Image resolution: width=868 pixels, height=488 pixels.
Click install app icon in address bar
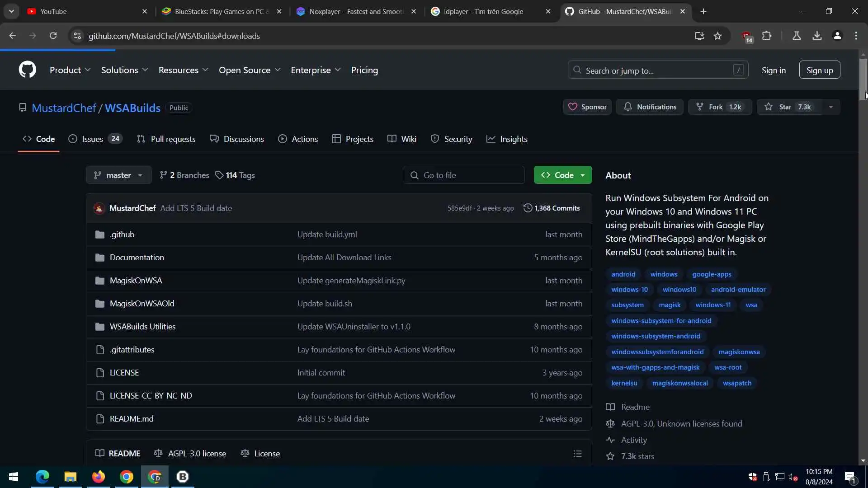(x=699, y=36)
